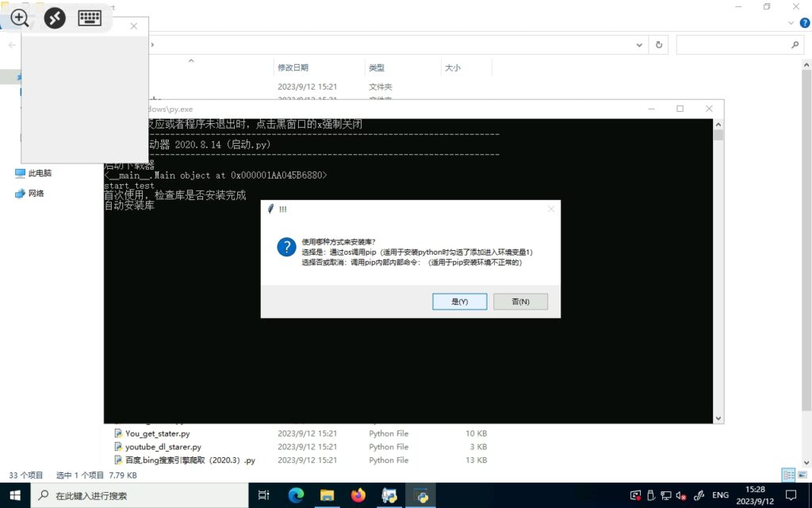This screenshot has height=508, width=812.
Task: Expand the address bar history dropdown
Action: coord(641,45)
